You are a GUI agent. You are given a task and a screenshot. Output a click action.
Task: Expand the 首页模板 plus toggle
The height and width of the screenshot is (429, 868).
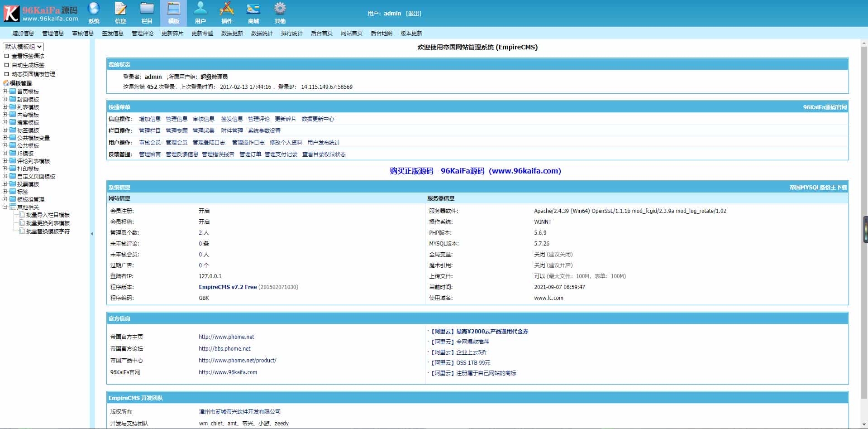pos(5,92)
